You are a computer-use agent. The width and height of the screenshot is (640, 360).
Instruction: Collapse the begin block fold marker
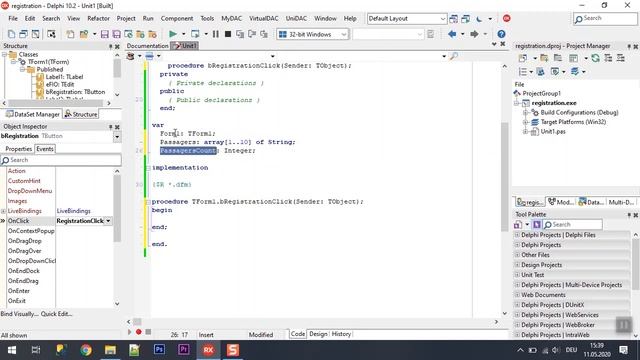(147, 202)
